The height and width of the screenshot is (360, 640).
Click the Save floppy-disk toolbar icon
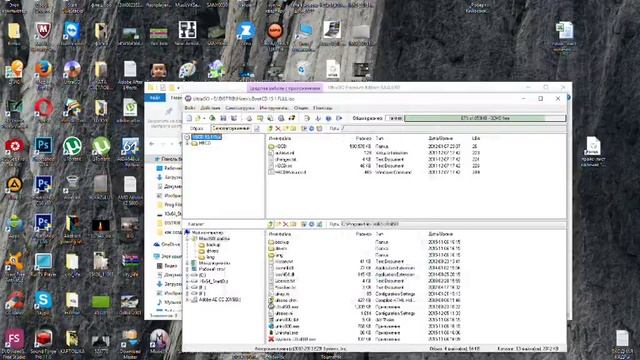[x=223, y=118]
